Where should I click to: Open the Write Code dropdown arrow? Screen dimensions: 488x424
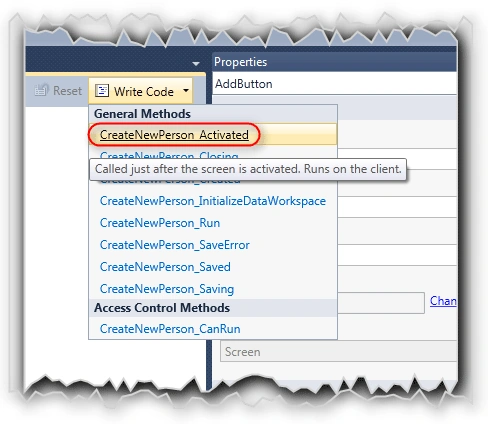pyautogui.click(x=186, y=90)
